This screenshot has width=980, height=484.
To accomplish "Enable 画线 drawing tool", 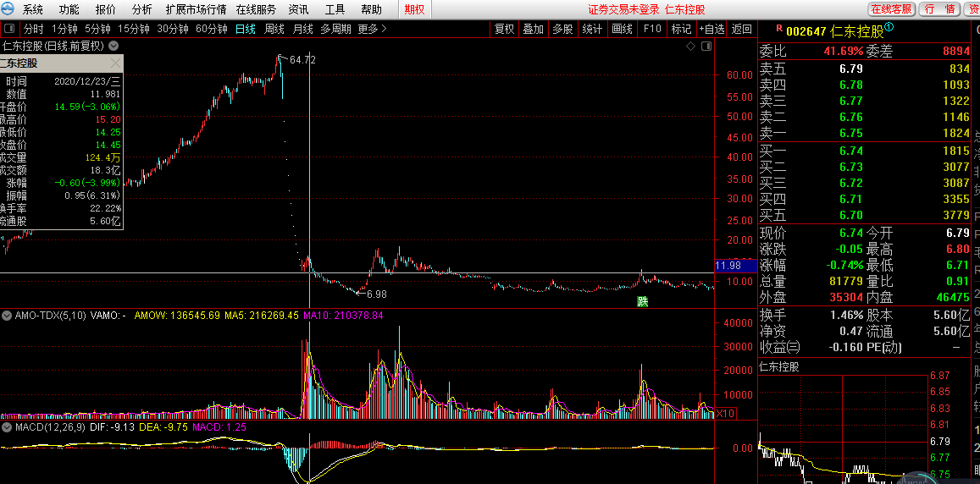I will pos(622,29).
